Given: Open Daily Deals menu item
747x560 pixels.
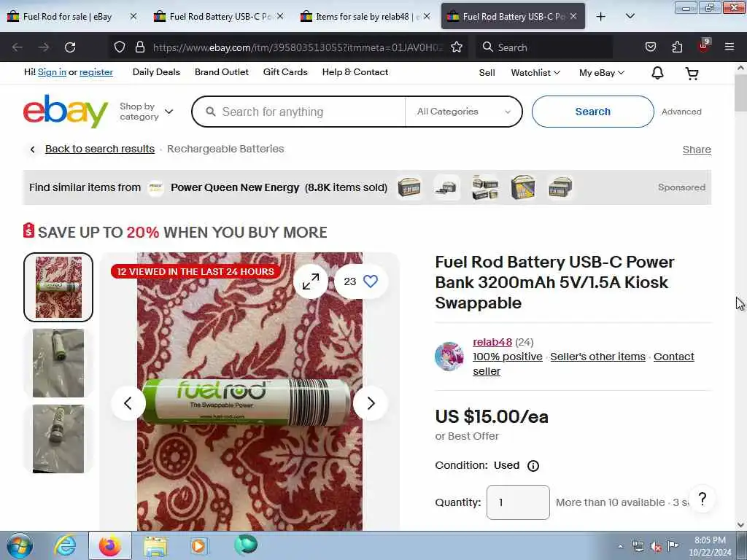Looking at the screenshot, I should pyautogui.click(x=156, y=72).
